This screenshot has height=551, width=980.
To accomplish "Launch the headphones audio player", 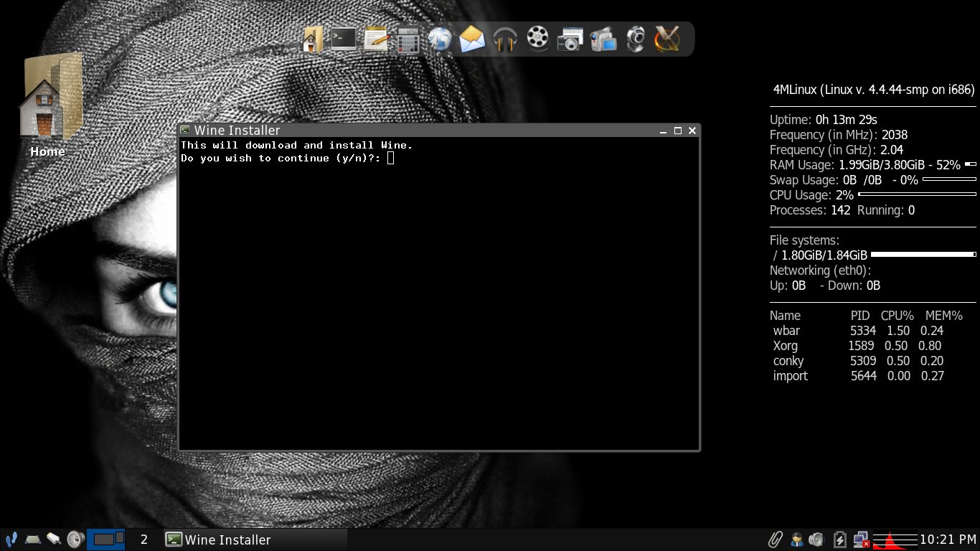I will click(505, 39).
